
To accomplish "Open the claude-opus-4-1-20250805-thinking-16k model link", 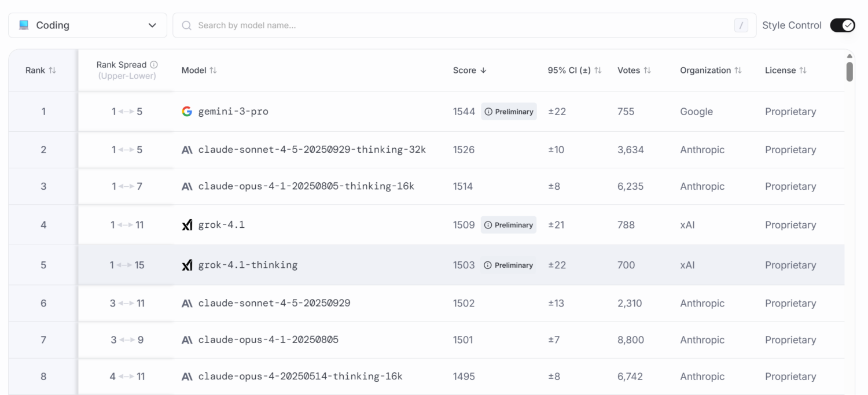I will (306, 186).
